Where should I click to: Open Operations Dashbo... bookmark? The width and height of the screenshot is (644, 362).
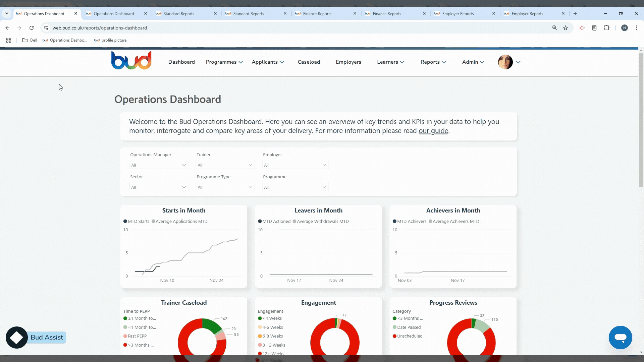(x=65, y=40)
